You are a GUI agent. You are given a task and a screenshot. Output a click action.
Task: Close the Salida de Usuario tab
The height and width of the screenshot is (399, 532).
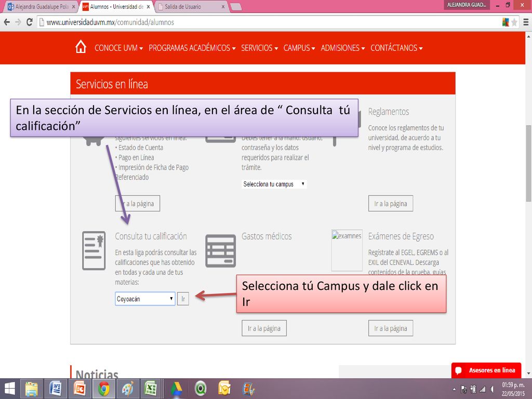[223, 6]
